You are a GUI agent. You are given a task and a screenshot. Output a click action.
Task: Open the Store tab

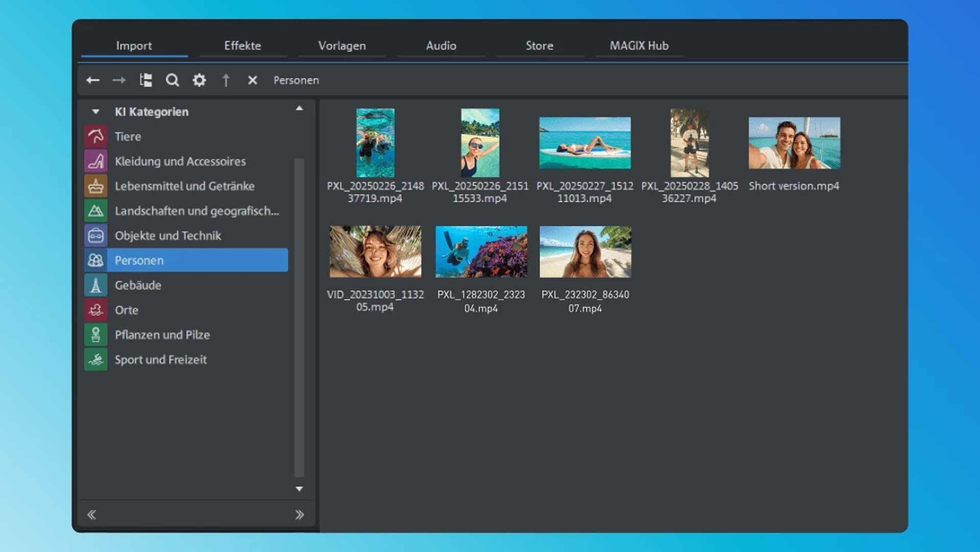pyautogui.click(x=540, y=45)
